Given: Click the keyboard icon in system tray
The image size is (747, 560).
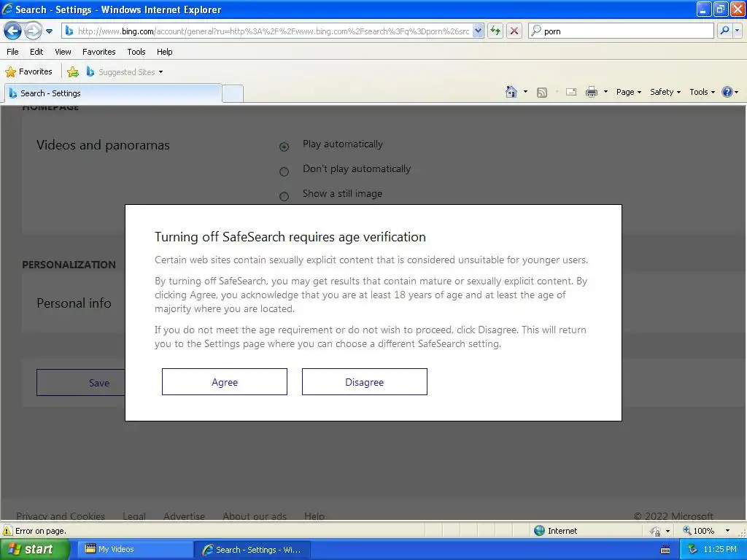Looking at the screenshot, I should 665,550.
